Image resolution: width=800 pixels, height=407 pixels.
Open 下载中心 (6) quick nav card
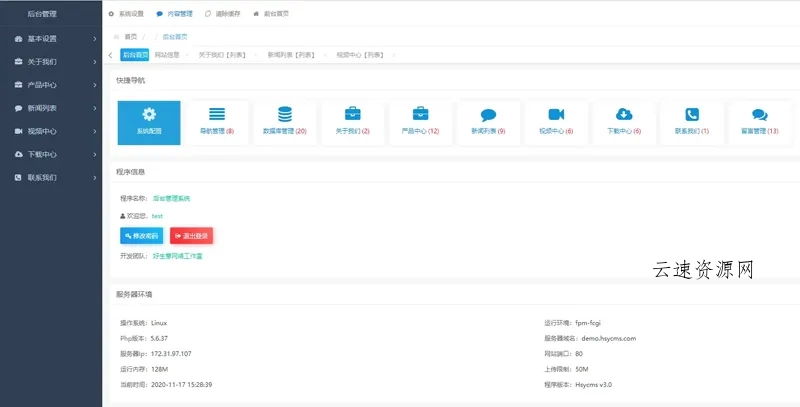pyautogui.click(x=624, y=123)
